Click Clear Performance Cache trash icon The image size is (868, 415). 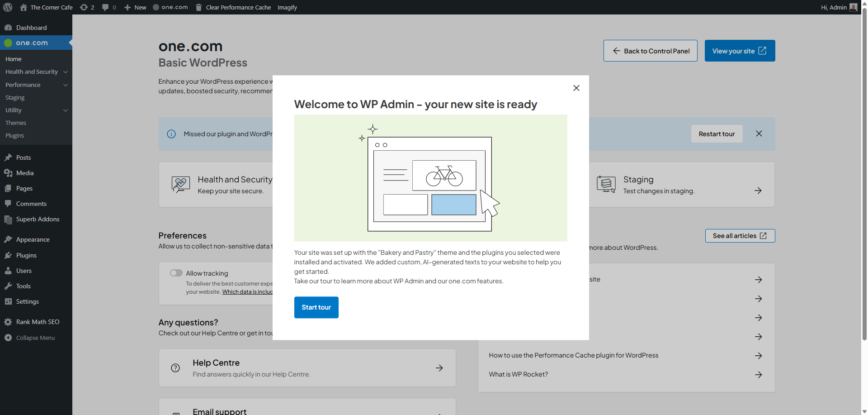198,7
